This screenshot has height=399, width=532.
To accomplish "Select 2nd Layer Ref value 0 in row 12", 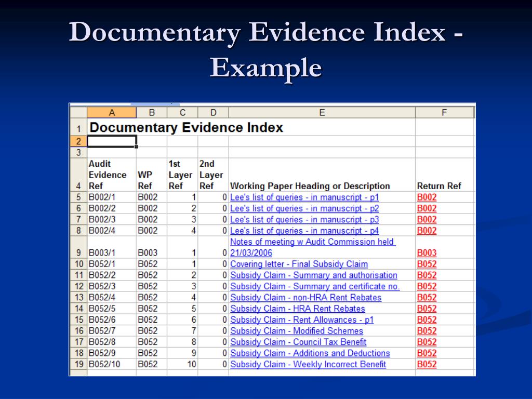I will (213, 286).
